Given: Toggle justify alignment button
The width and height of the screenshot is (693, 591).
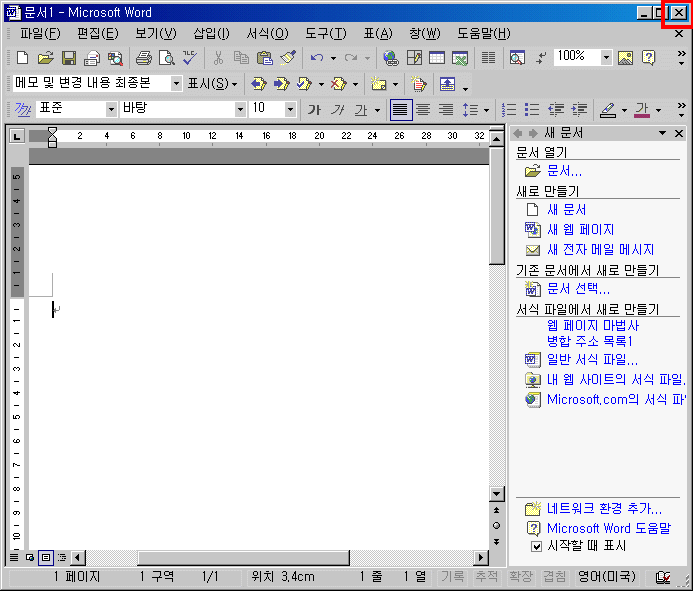Looking at the screenshot, I should point(401,110).
